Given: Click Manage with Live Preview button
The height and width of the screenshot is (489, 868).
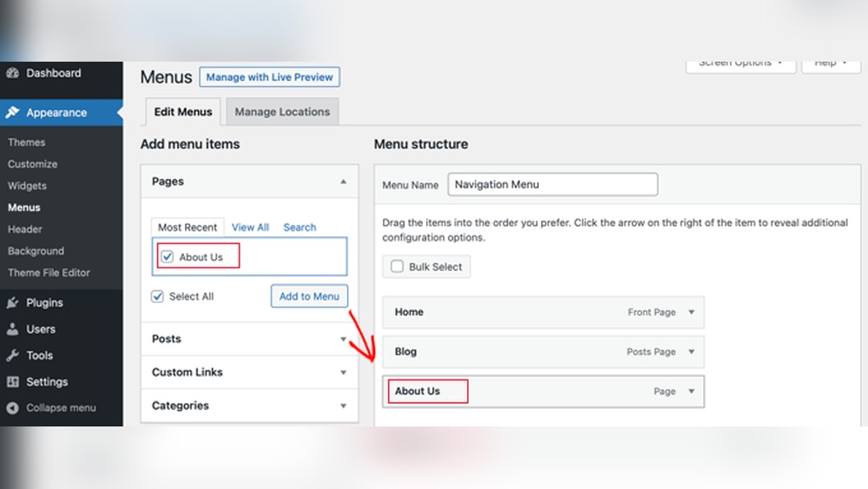Looking at the screenshot, I should tap(270, 77).
